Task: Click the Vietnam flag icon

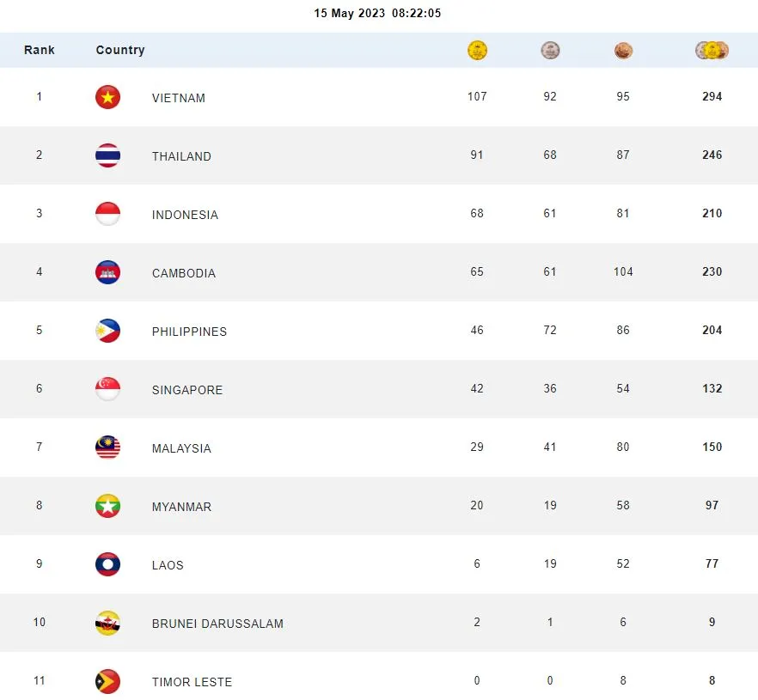Action: [107, 97]
